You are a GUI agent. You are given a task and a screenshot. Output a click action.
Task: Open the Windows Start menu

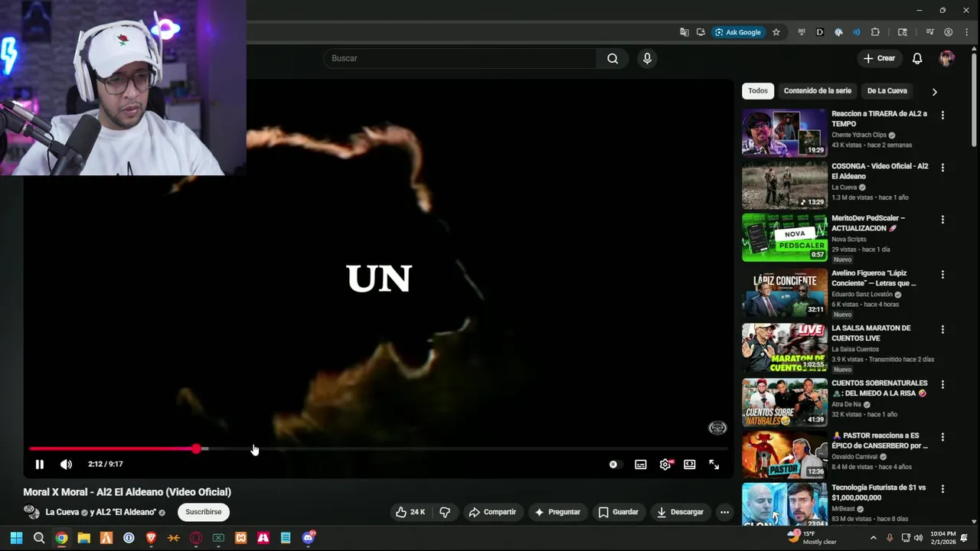pyautogui.click(x=16, y=538)
